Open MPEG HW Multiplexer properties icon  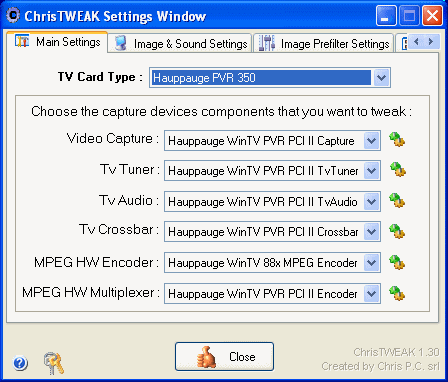pos(397,293)
